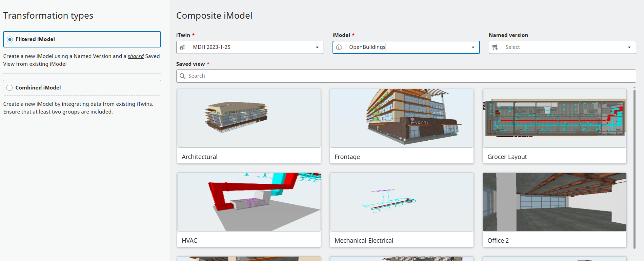This screenshot has width=644, height=261.
Task: Click the iTwin icon in the iTwin field
Action: [182, 47]
